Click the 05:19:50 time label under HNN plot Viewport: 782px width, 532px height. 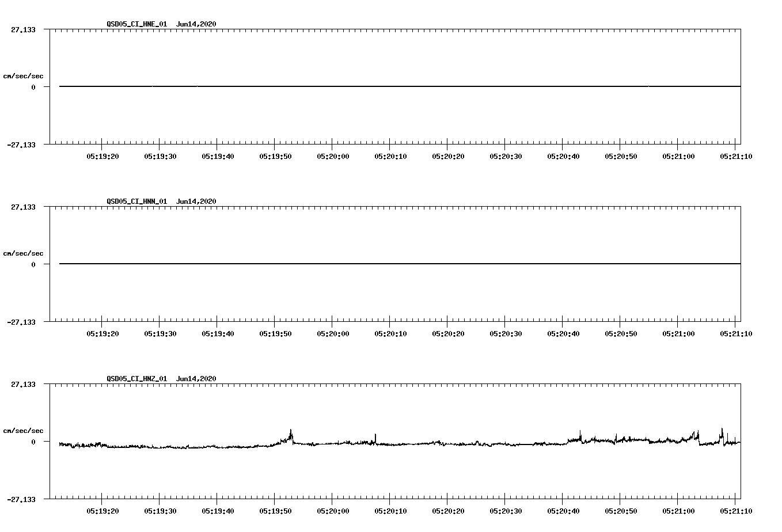[x=276, y=333]
